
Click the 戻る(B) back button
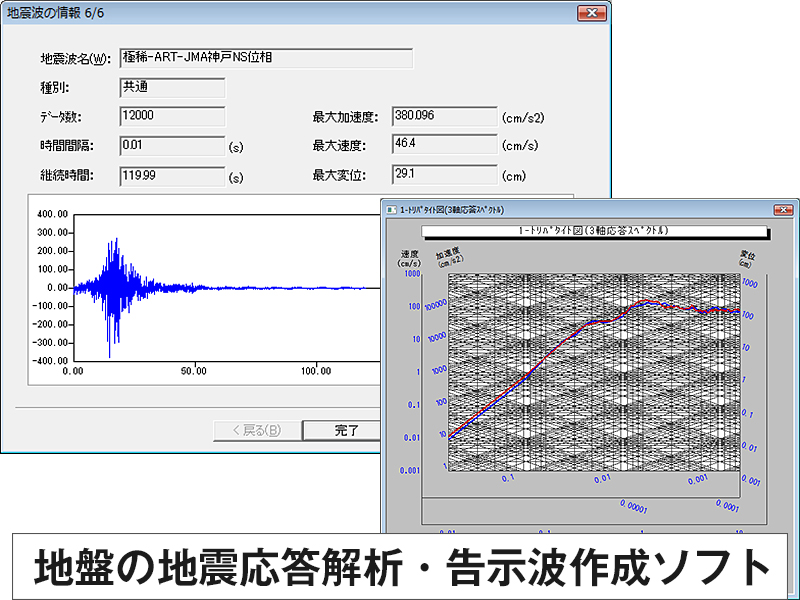coord(256,431)
